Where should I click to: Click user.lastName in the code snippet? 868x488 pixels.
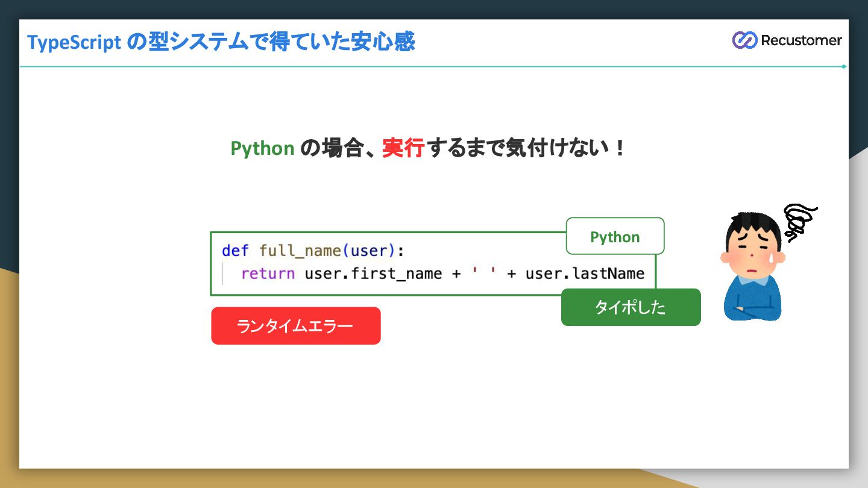pyautogui.click(x=585, y=274)
